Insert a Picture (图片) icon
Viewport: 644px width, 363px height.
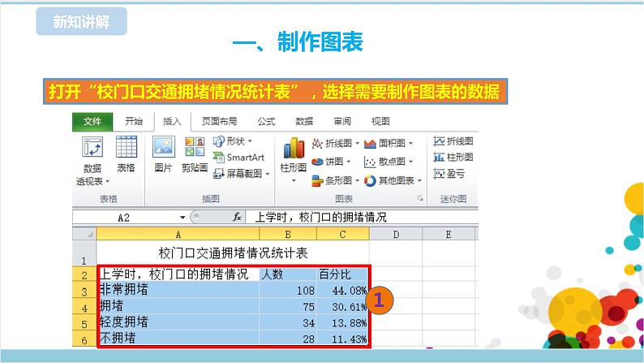pos(164,147)
